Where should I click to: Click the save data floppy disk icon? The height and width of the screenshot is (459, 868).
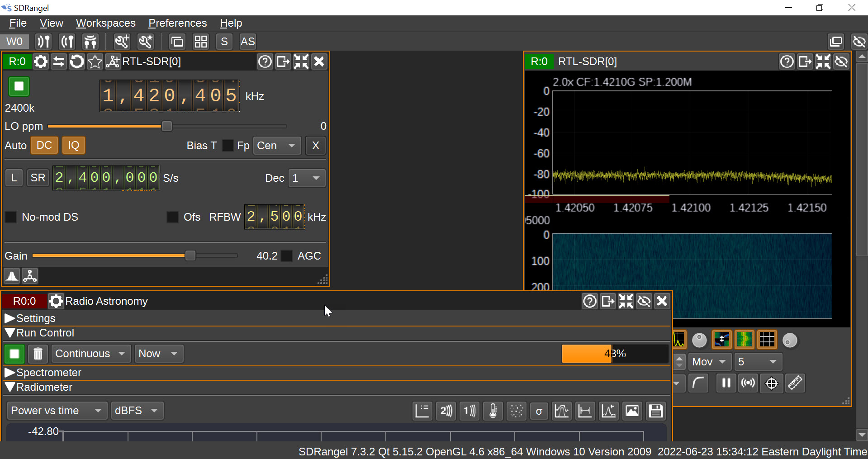coord(655,411)
